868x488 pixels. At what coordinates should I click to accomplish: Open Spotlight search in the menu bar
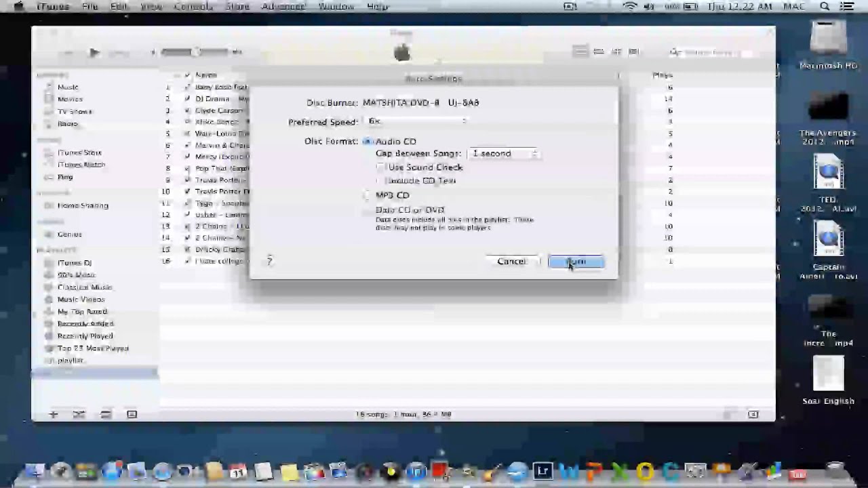[825, 7]
